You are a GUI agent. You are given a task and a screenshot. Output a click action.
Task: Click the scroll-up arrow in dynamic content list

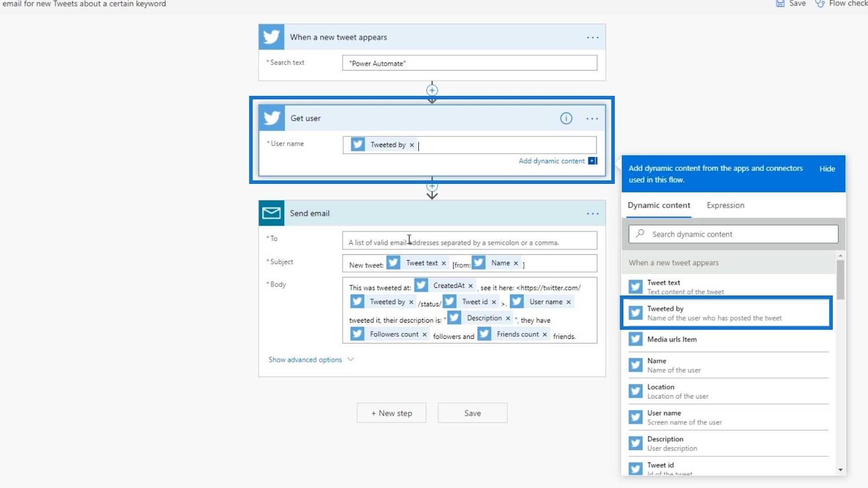[840, 255]
